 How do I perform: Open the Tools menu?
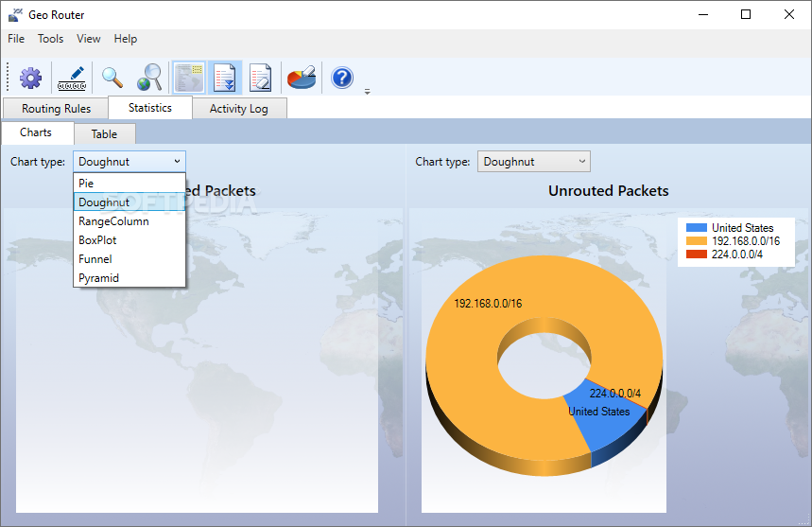[x=51, y=39]
